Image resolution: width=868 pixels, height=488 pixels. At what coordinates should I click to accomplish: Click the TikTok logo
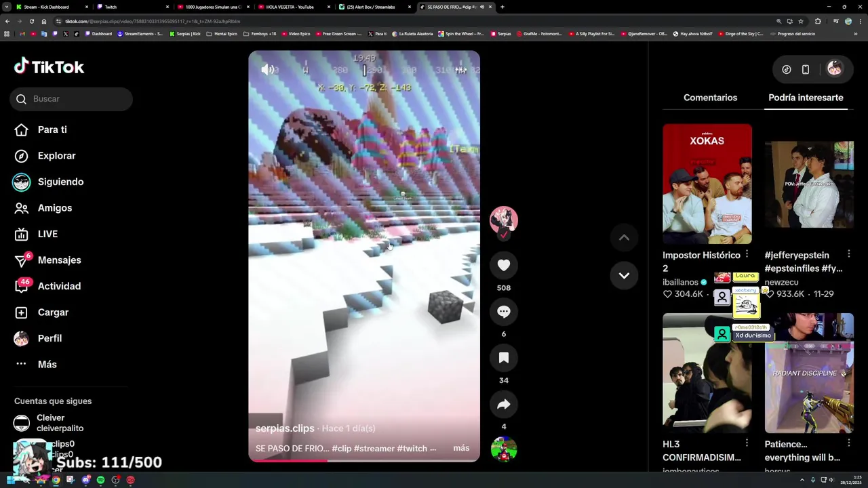(x=49, y=66)
